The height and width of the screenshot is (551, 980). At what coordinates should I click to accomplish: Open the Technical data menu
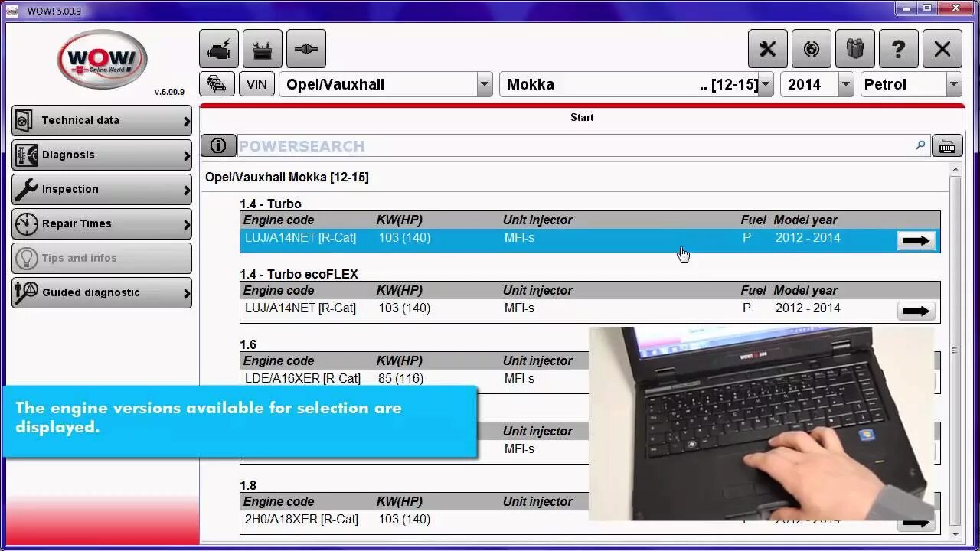click(102, 121)
